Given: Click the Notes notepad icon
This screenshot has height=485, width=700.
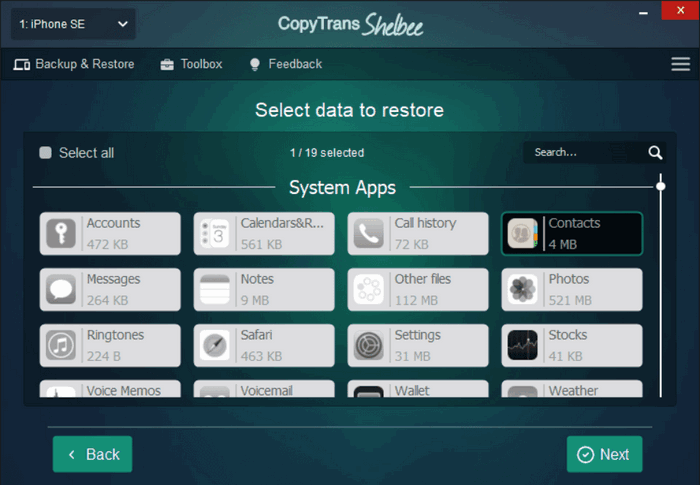Looking at the screenshot, I should 214,289.
